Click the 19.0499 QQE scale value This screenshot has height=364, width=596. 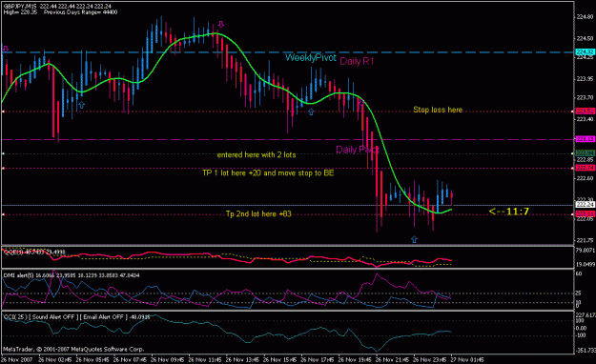[x=586, y=264]
